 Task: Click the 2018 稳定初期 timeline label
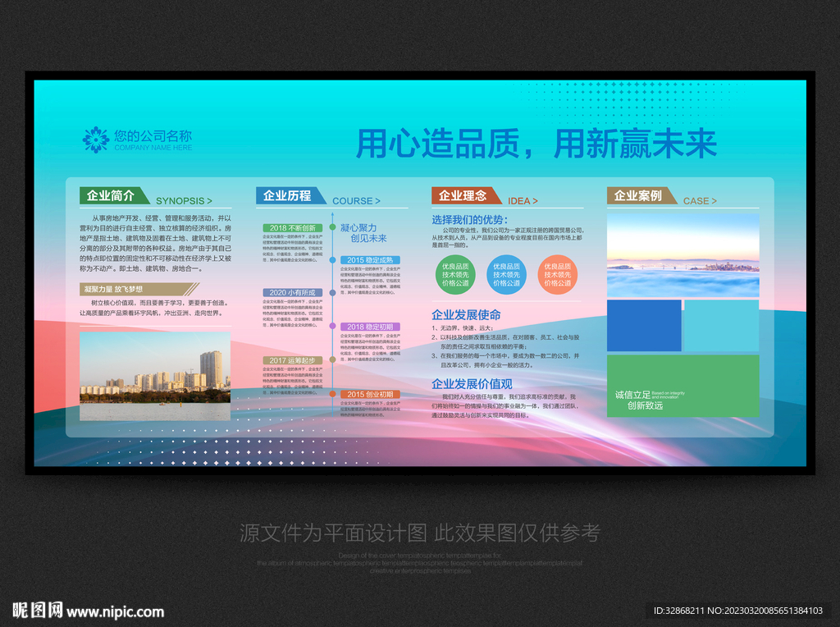(370, 327)
